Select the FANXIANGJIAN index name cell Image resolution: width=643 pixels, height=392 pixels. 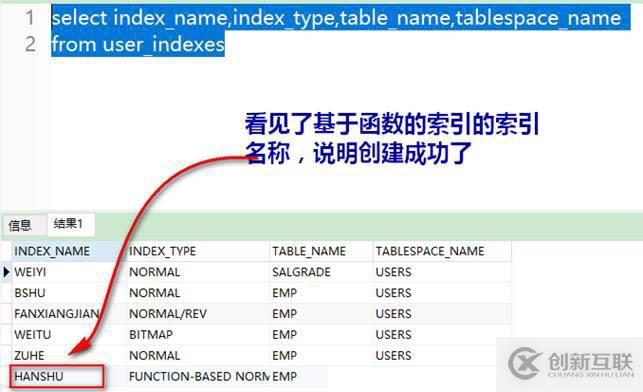pyautogui.click(x=69, y=314)
